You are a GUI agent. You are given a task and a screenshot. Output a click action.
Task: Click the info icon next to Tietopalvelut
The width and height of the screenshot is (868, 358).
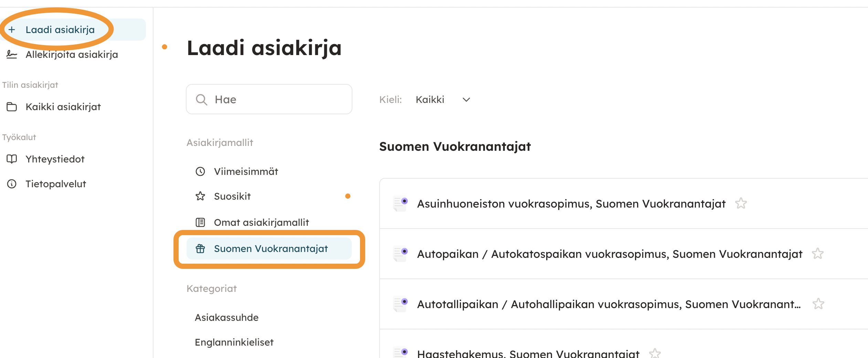(12, 184)
